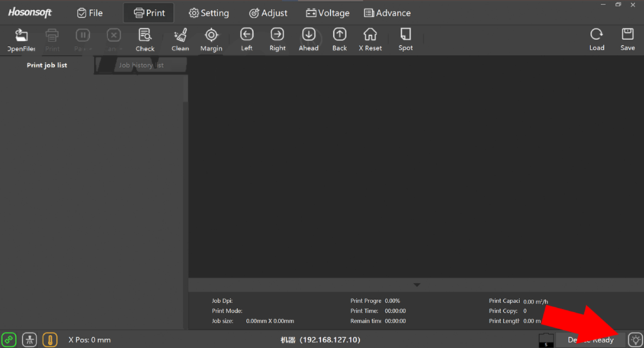Click the OpenFiles toolbar icon
This screenshot has width=644, height=348.
click(x=21, y=40)
